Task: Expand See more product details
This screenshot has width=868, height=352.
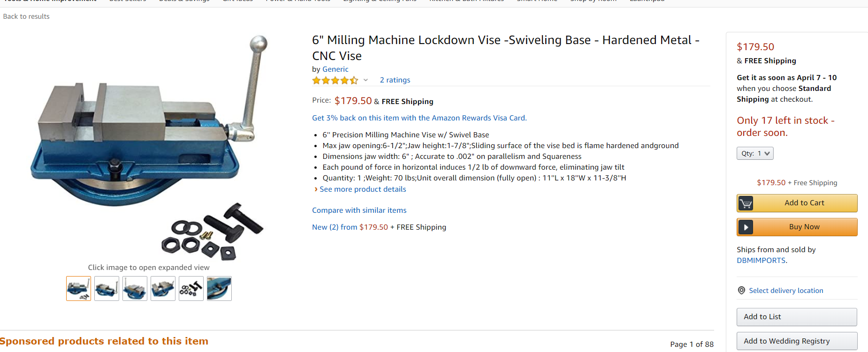Action: 362,189
